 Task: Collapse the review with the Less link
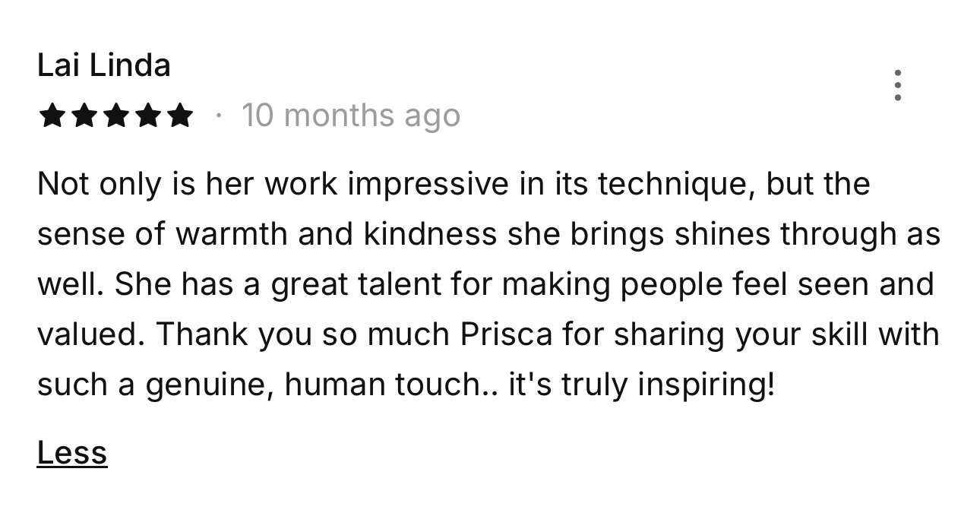click(72, 453)
